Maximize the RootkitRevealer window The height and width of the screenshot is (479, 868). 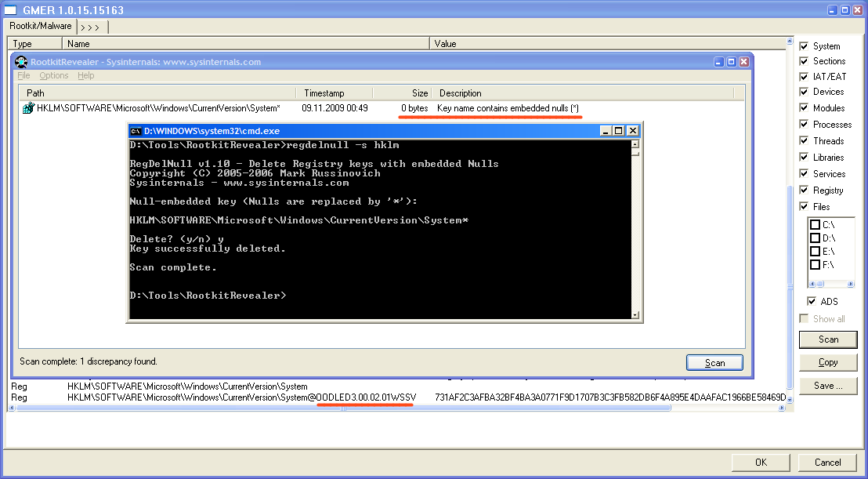point(731,61)
